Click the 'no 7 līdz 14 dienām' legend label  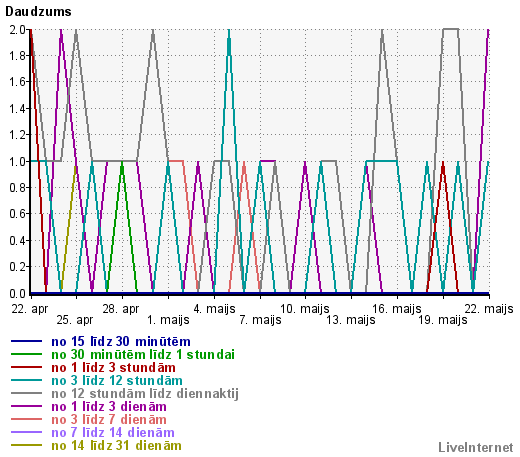pos(113,432)
